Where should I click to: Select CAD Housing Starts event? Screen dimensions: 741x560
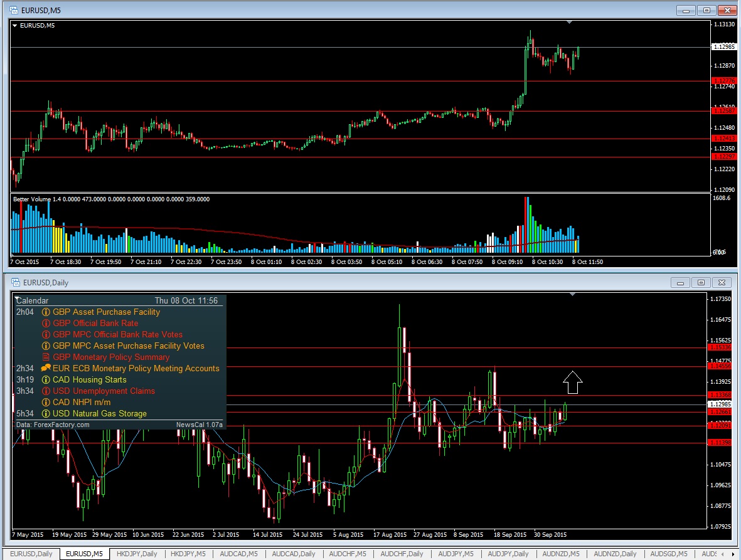(x=89, y=379)
